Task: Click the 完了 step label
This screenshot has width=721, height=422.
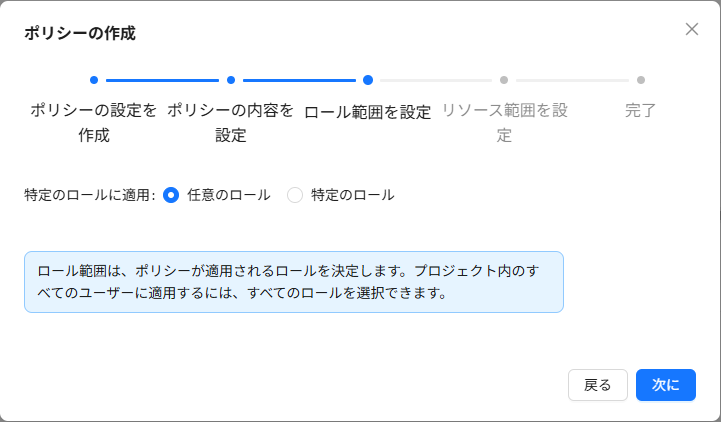Action: click(641, 110)
